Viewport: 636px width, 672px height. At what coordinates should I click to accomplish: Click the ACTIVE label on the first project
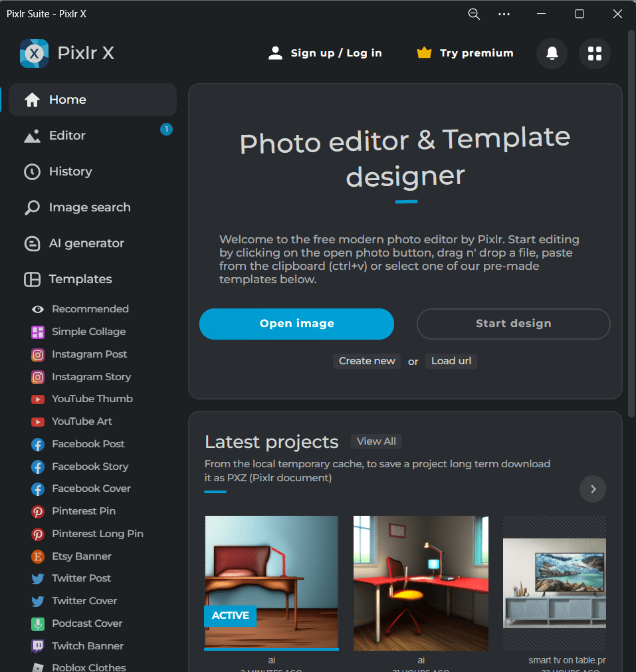click(230, 616)
